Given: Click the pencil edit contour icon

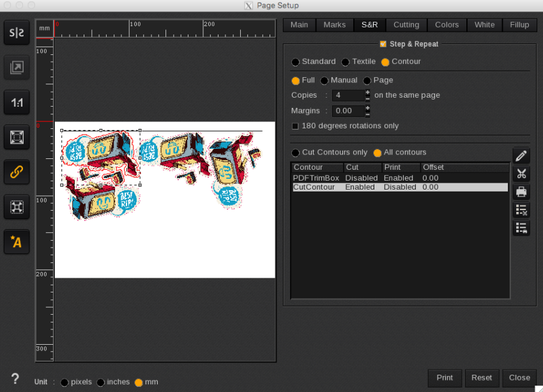Looking at the screenshot, I should pyautogui.click(x=521, y=156).
